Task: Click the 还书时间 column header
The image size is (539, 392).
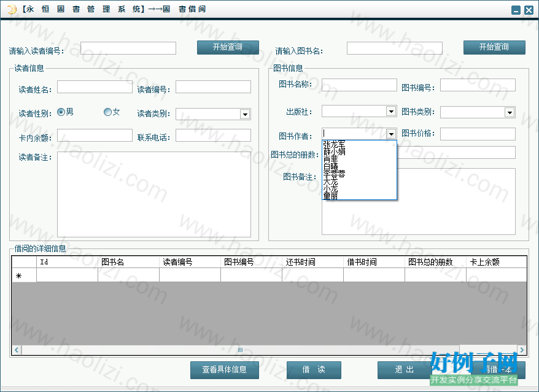Action: click(313, 262)
